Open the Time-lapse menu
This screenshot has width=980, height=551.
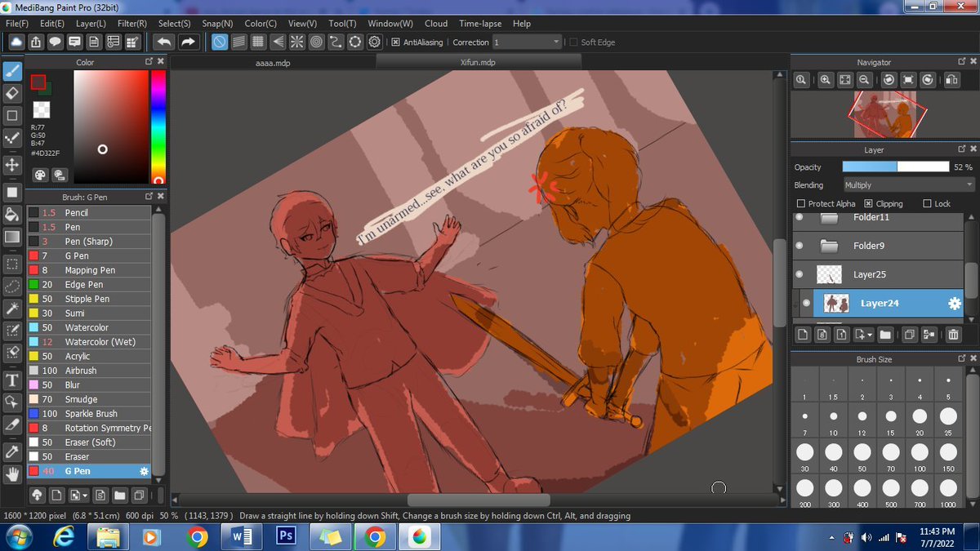pos(480,24)
